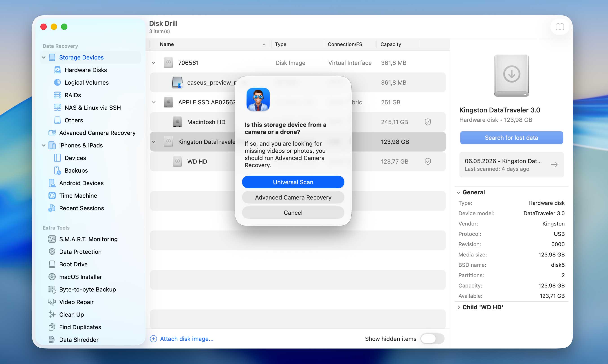Viewport: 608px width, 364px height.
Task: Click the plus icon for attaching image
Action: tap(153, 339)
